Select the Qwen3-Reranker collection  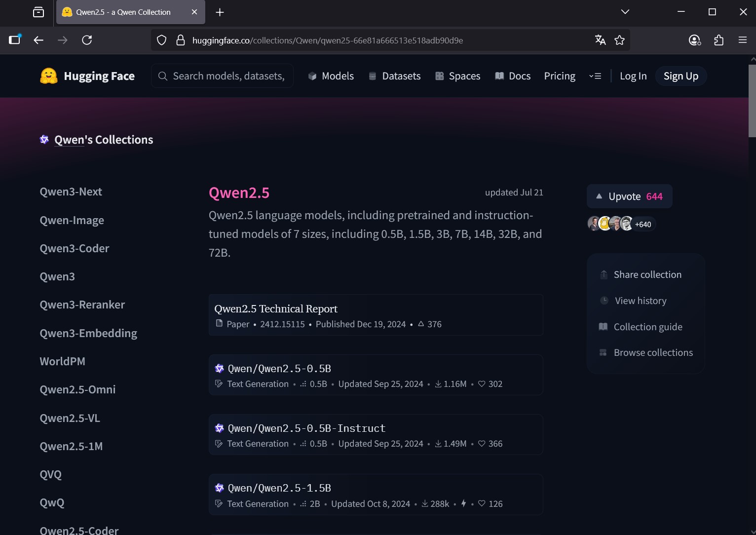(82, 305)
